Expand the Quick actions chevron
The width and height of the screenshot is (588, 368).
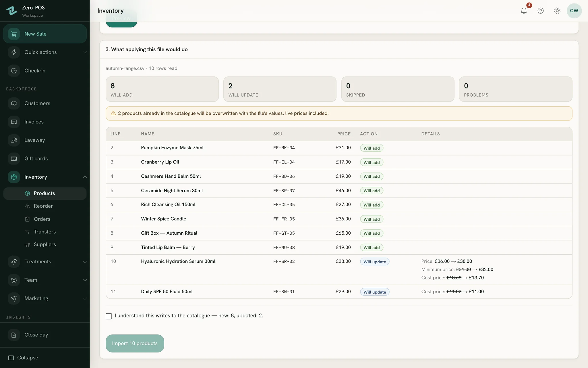coord(85,52)
